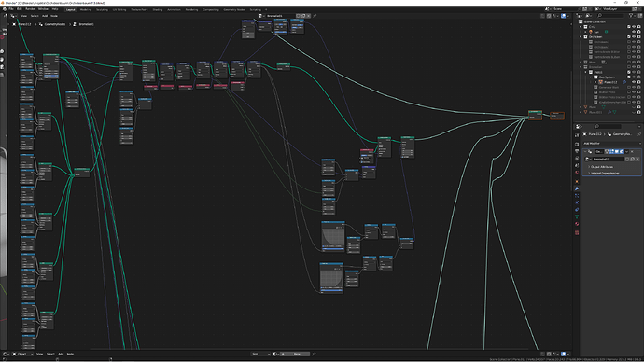644x362 pixels.
Task: Click Bromelie01 in node editor breadcrumb
Action: (x=86, y=24)
